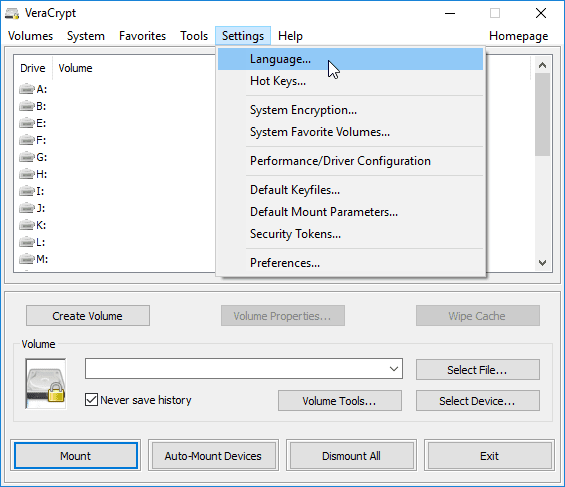The width and height of the screenshot is (565, 487).
Task: Click the drive list scroll up arrow
Action: tap(542, 65)
